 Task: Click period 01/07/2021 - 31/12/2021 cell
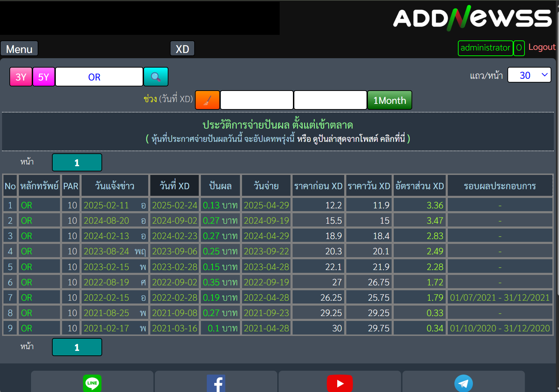[x=500, y=298]
